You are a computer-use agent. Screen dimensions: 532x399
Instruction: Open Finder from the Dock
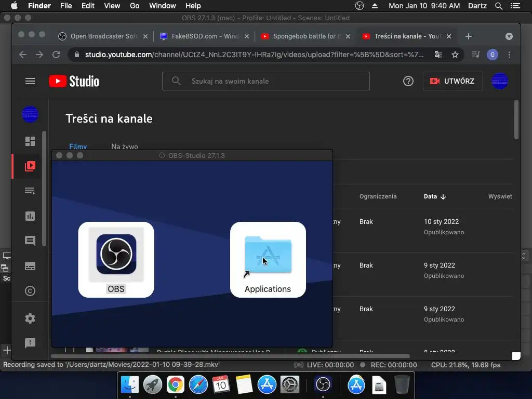point(129,385)
